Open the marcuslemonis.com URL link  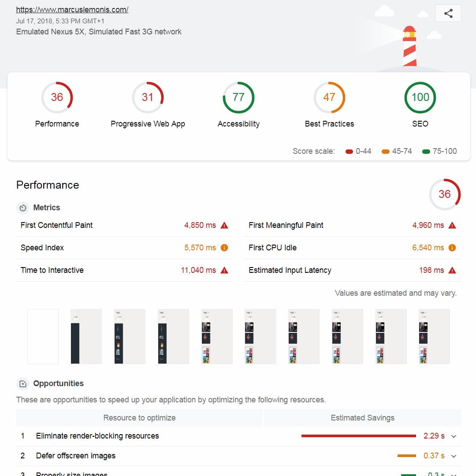72,10
